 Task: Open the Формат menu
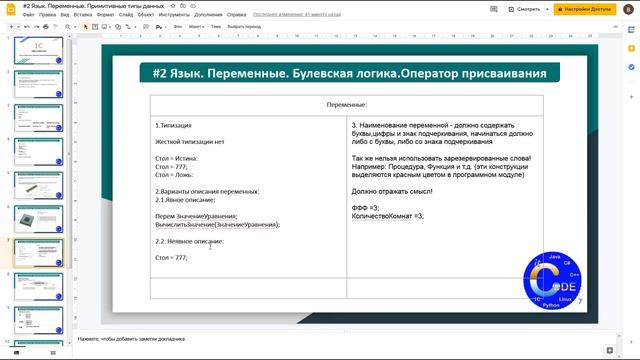click(x=106, y=15)
